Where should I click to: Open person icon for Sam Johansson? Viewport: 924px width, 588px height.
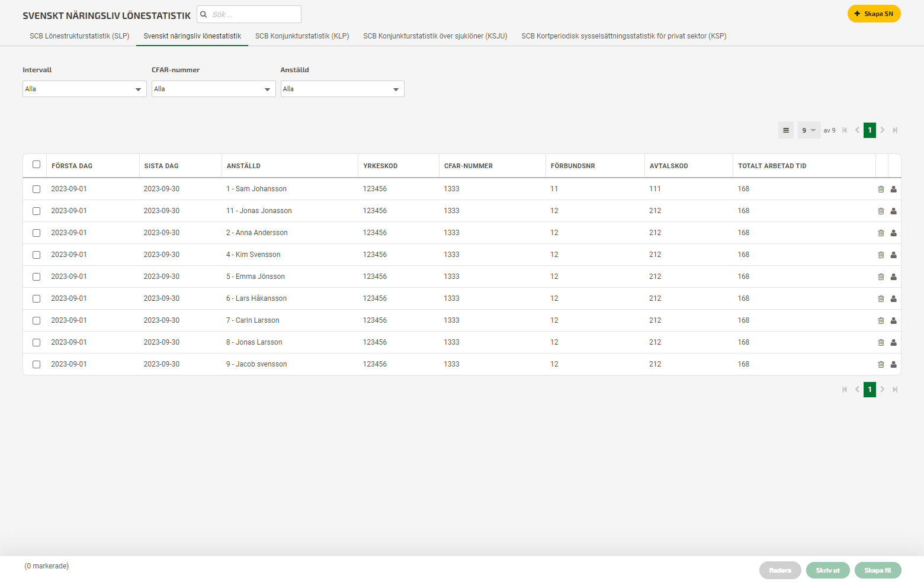(894, 189)
